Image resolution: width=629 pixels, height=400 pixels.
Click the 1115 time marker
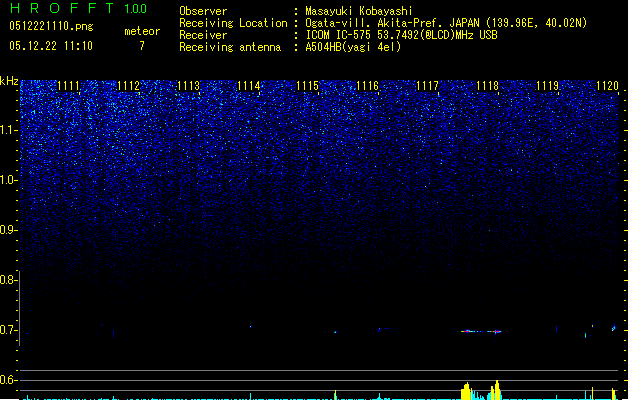point(307,86)
